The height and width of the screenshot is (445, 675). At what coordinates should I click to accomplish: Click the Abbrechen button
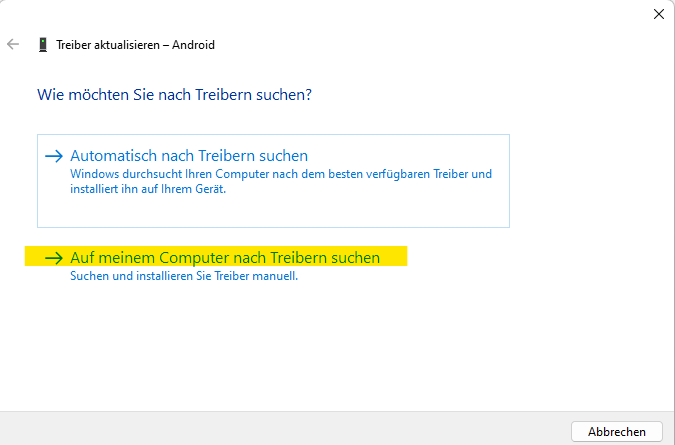point(616,431)
